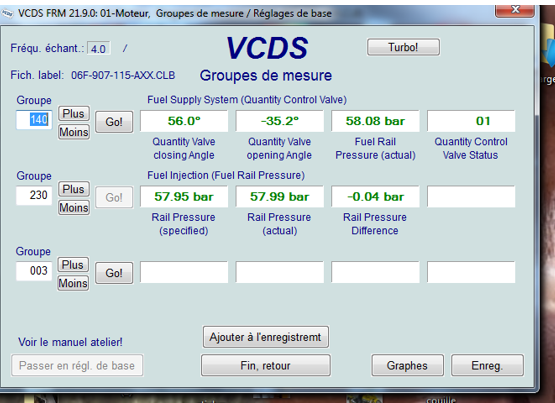Open the Graphes view
The width and height of the screenshot is (555, 403).
click(407, 365)
